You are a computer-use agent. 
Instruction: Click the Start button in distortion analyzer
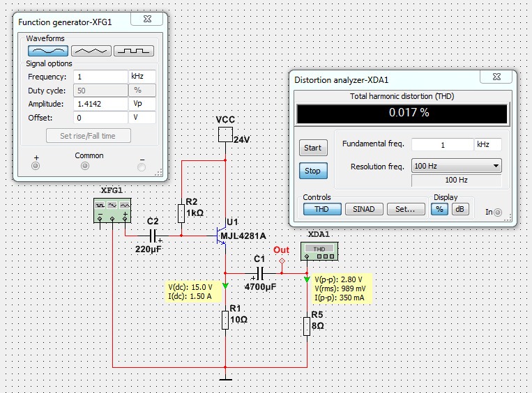(x=313, y=148)
